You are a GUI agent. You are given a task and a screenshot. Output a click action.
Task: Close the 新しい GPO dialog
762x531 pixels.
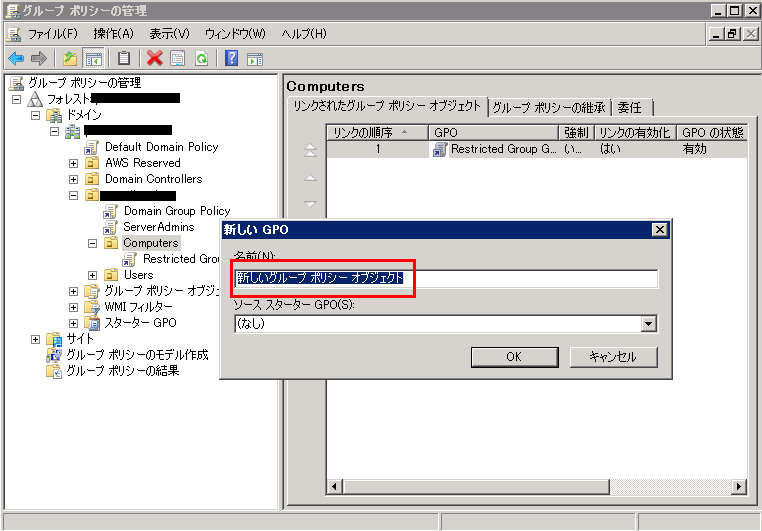pyautogui.click(x=659, y=230)
